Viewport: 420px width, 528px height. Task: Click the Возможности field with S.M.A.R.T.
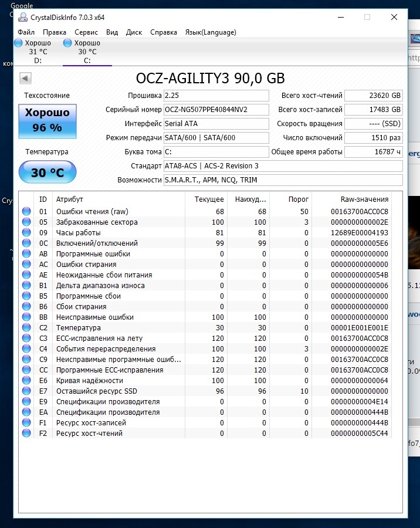(283, 180)
